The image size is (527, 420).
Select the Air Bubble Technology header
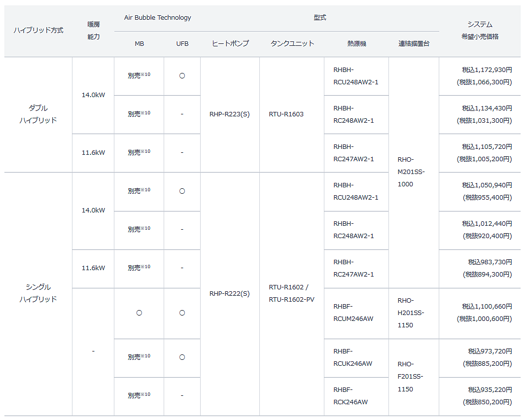tap(157, 18)
